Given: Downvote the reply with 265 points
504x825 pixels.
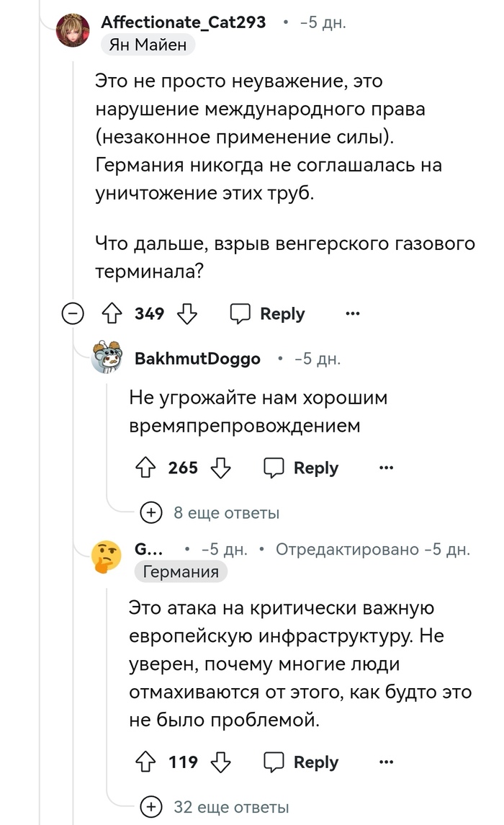Looking at the screenshot, I should coord(221,468).
